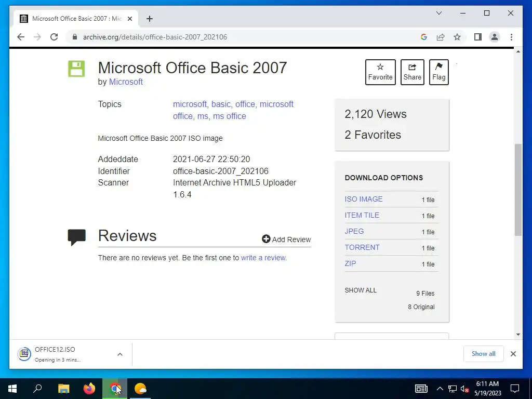The image size is (532, 399).
Task: Click the page vertical scrollbar thumb
Action: point(518,190)
